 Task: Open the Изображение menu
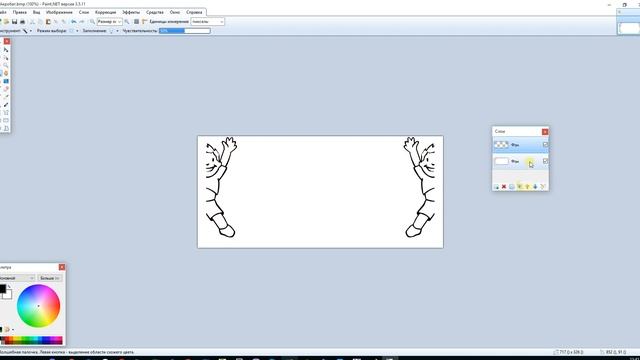[59, 12]
